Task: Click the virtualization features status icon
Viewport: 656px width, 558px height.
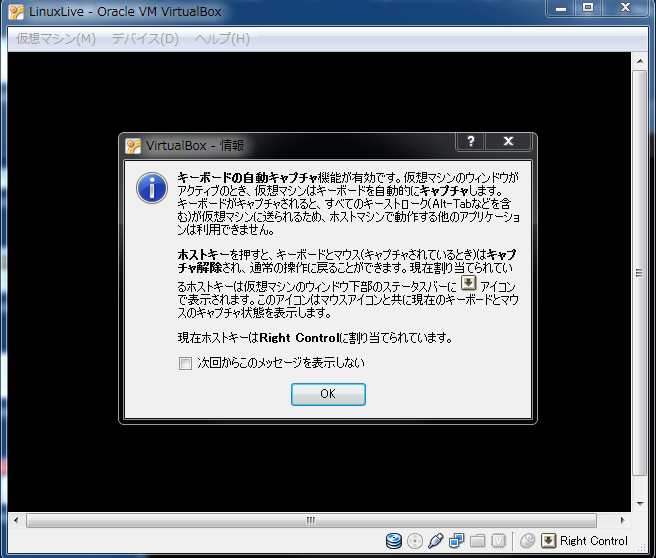Action: 498,541
